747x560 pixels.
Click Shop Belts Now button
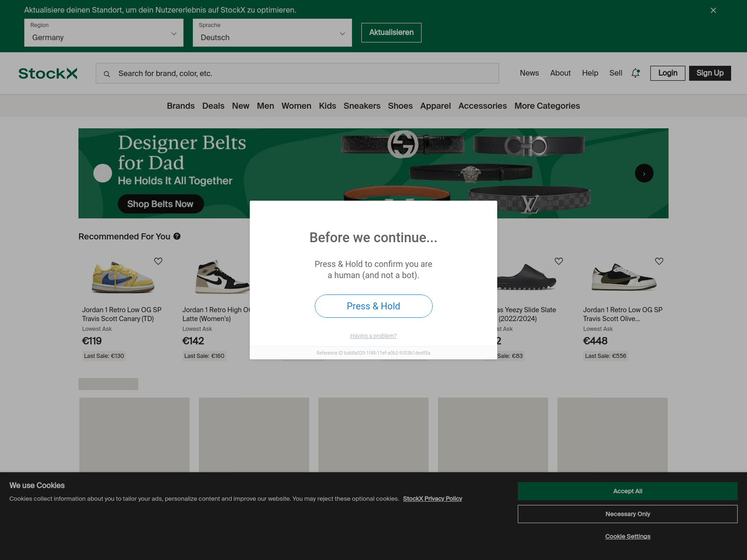click(x=160, y=204)
